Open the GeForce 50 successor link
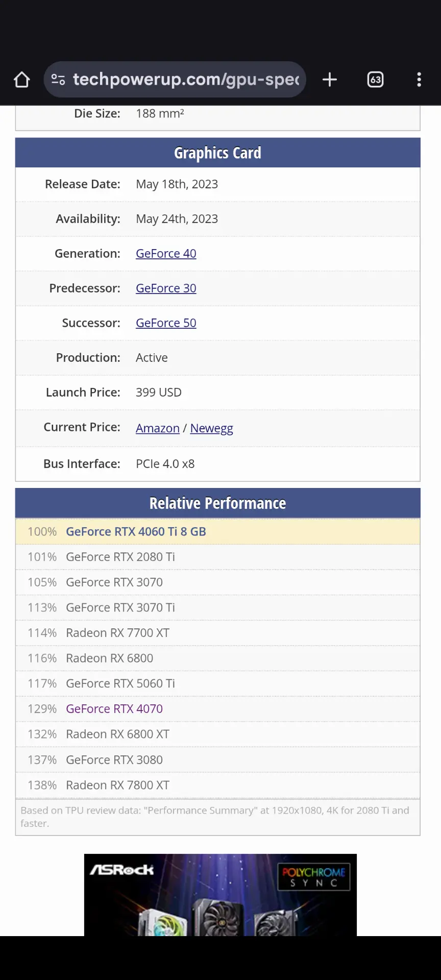441x980 pixels. [x=166, y=323]
